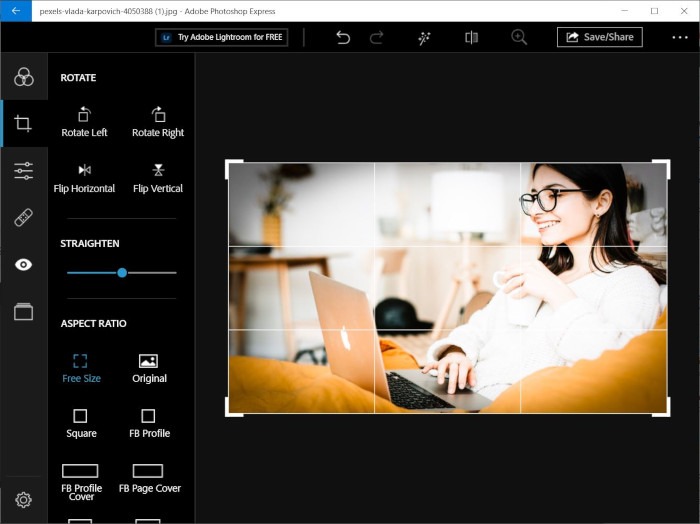Viewport: 700px width, 524px height.
Task: Choose the Square aspect ratio
Action: pyautogui.click(x=81, y=424)
